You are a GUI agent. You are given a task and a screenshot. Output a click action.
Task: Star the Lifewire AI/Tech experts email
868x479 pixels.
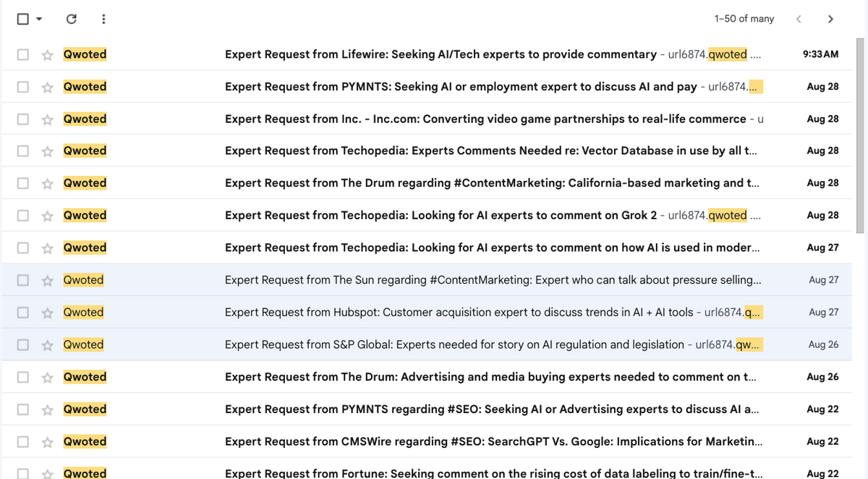tap(48, 54)
